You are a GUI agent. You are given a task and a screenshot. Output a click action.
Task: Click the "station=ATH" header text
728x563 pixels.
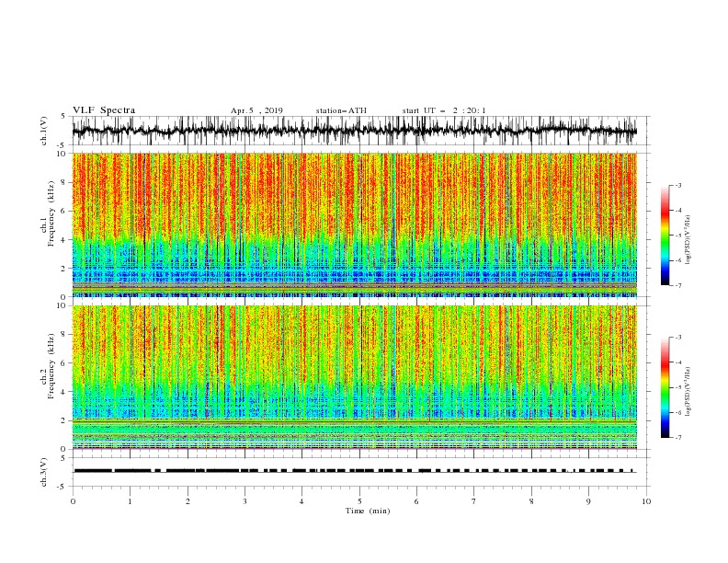341,110
